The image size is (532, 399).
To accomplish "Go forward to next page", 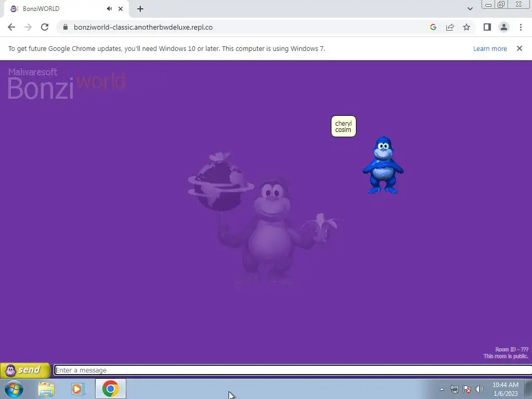I will (28, 27).
